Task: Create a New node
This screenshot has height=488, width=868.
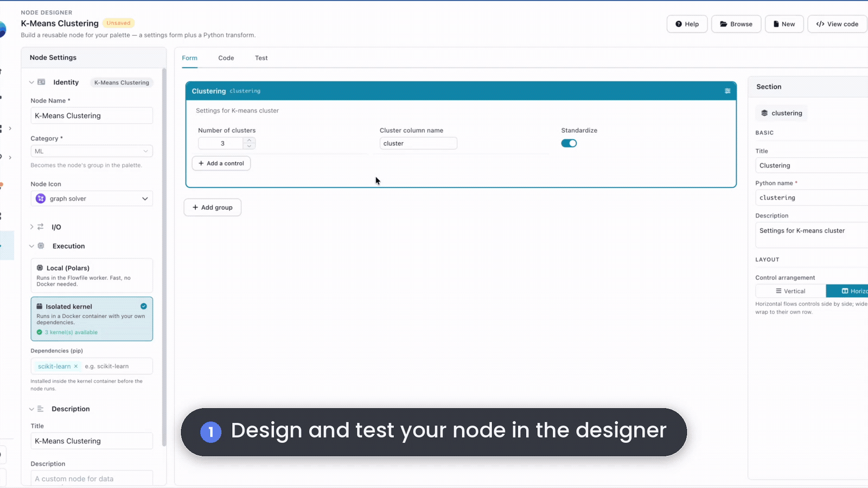Action: click(784, 24)
